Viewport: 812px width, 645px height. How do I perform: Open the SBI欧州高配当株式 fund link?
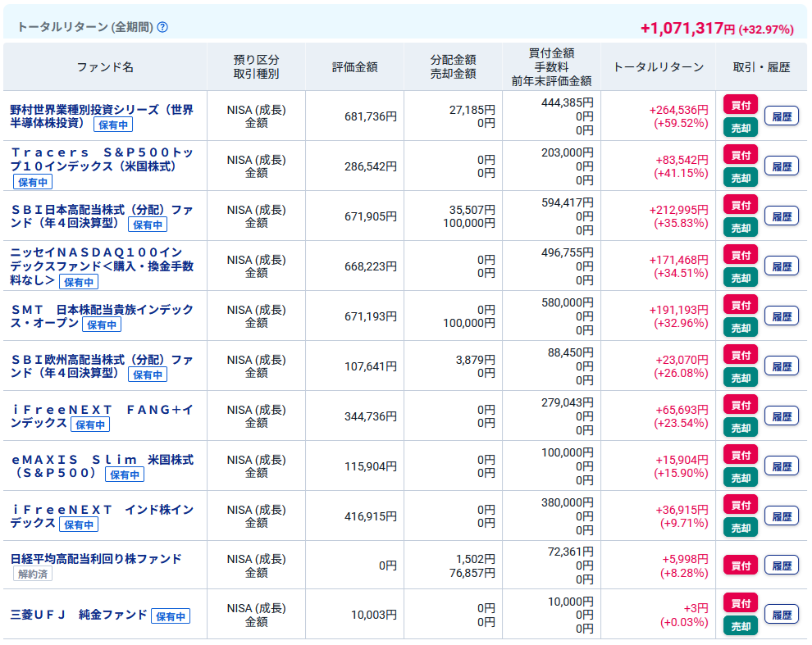click(102, 366)
